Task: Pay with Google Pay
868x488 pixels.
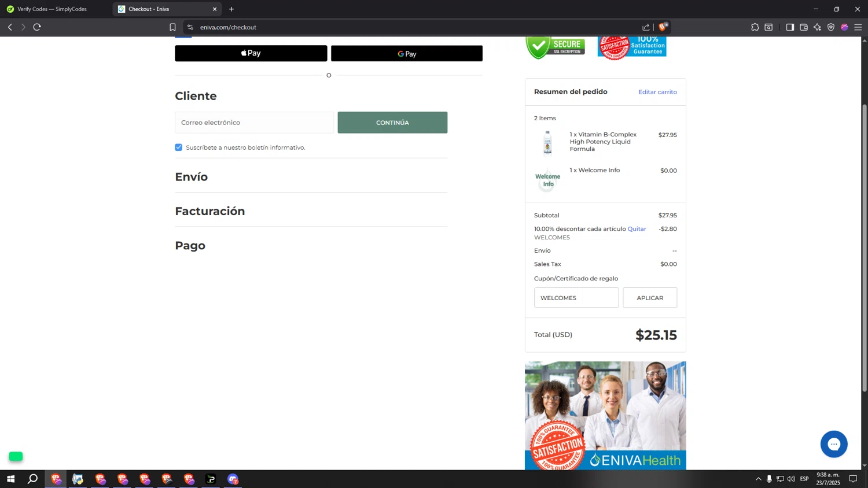Action: pyautogui.click(x=407, y=53)
